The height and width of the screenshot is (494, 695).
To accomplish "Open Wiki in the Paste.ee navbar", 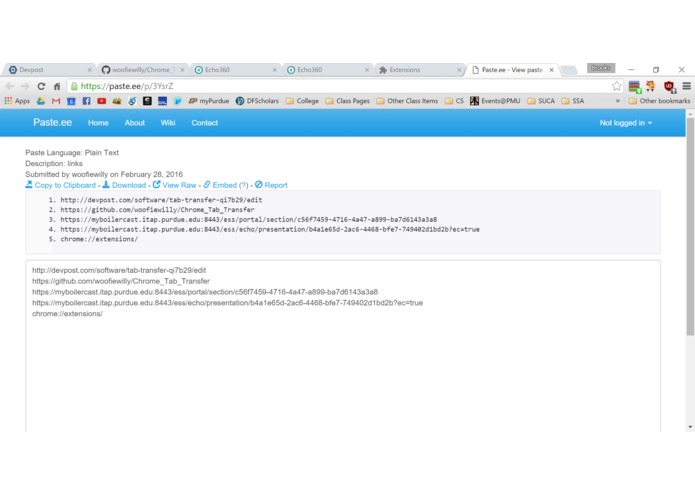I will point(168,123).
